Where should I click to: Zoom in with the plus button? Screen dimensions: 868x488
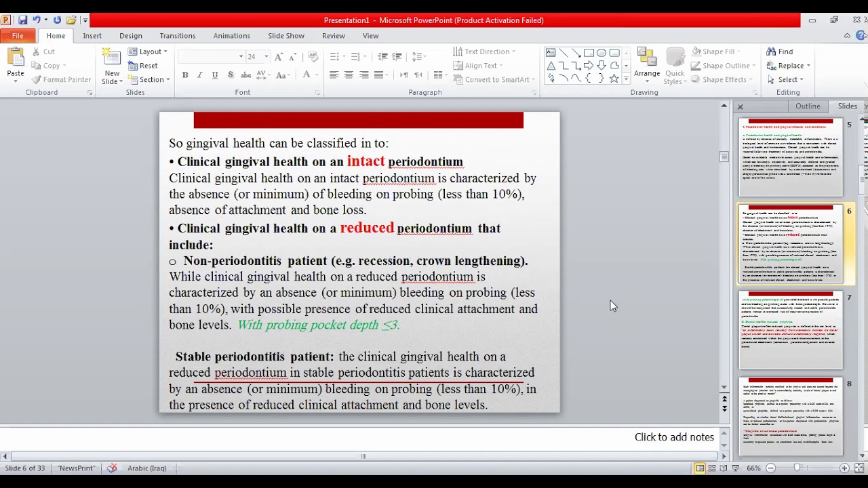[844, 468]
